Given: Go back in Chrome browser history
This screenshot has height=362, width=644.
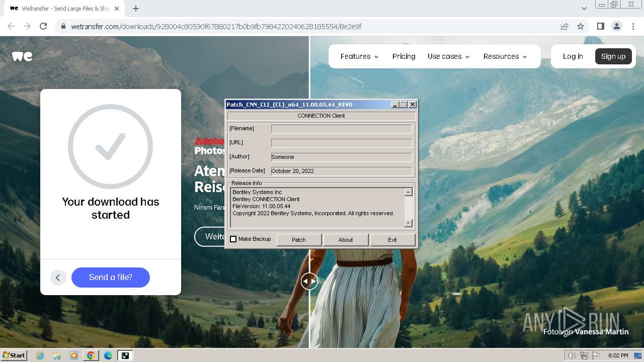Looking at the screenshot, I should tap(11, 26).
